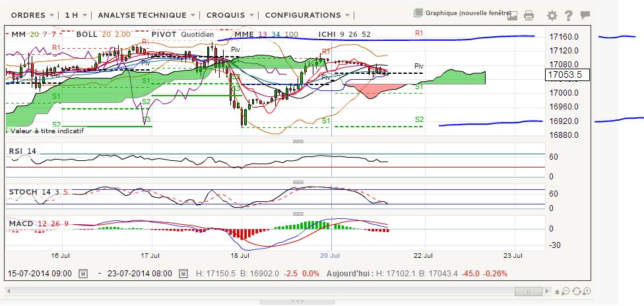This screenshot has width=644, height=306.
Task: Click the '-30' MACD axis label
Action: click(x=554, y=245)
